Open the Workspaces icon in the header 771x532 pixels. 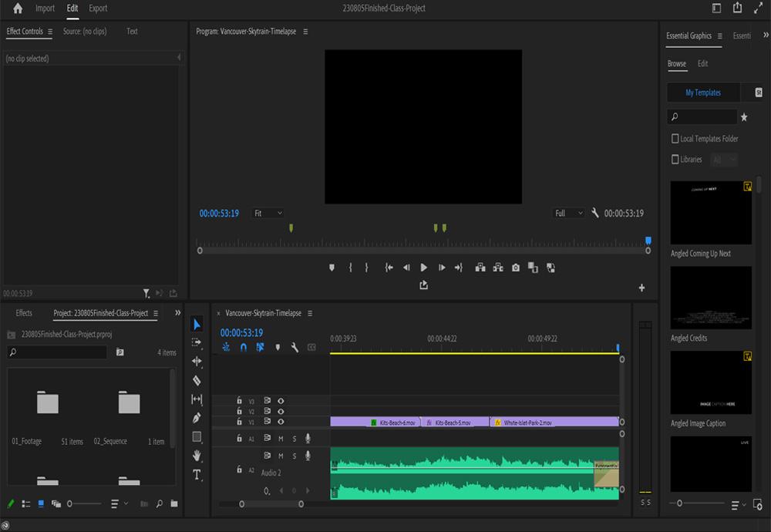point(716,8)
